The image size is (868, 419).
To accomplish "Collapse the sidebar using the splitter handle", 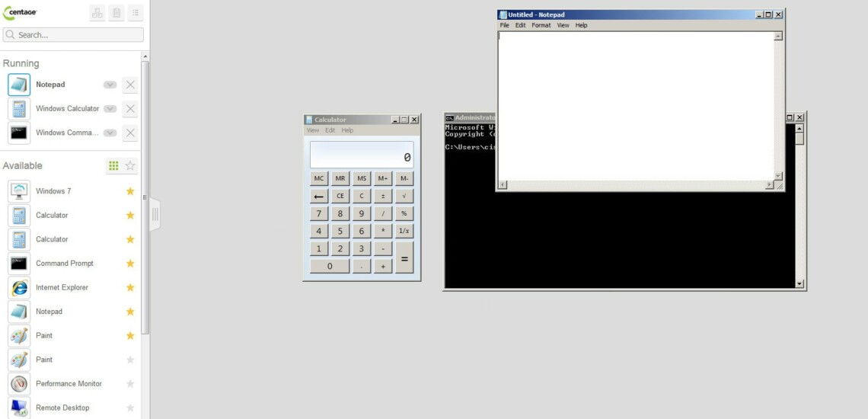I will 155,215.
